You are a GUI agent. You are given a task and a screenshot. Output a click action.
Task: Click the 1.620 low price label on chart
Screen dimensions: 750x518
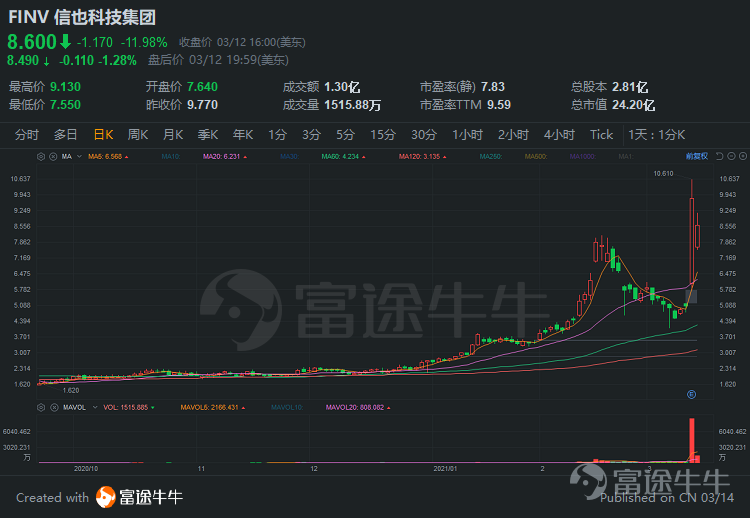[x=71, y=390]
